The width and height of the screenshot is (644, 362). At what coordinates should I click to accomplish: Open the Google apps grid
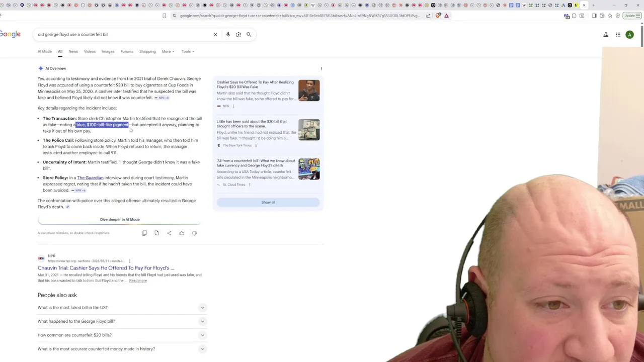click(618, 35)
